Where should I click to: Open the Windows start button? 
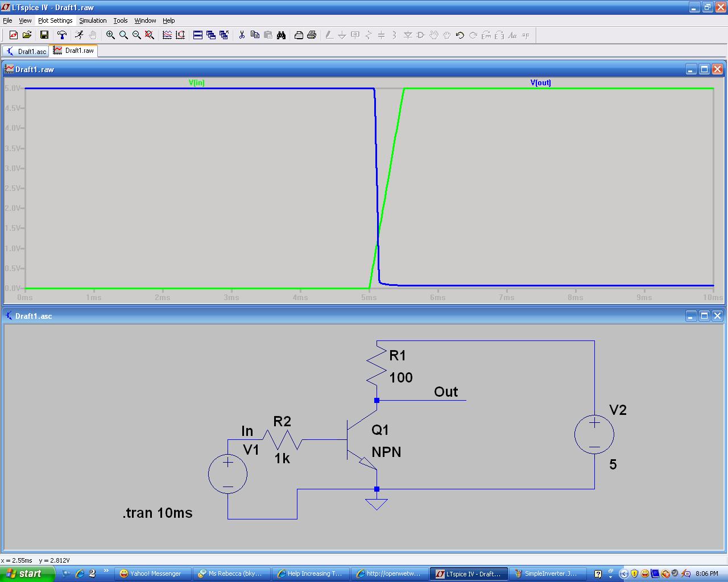click(27, 573)
